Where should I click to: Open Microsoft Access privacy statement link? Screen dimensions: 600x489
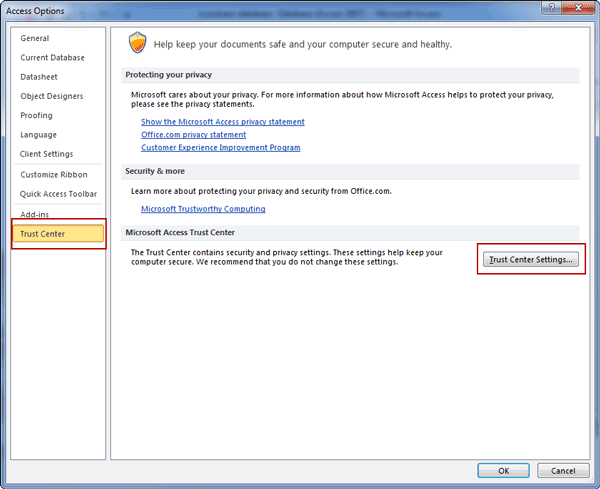point(223,122)
